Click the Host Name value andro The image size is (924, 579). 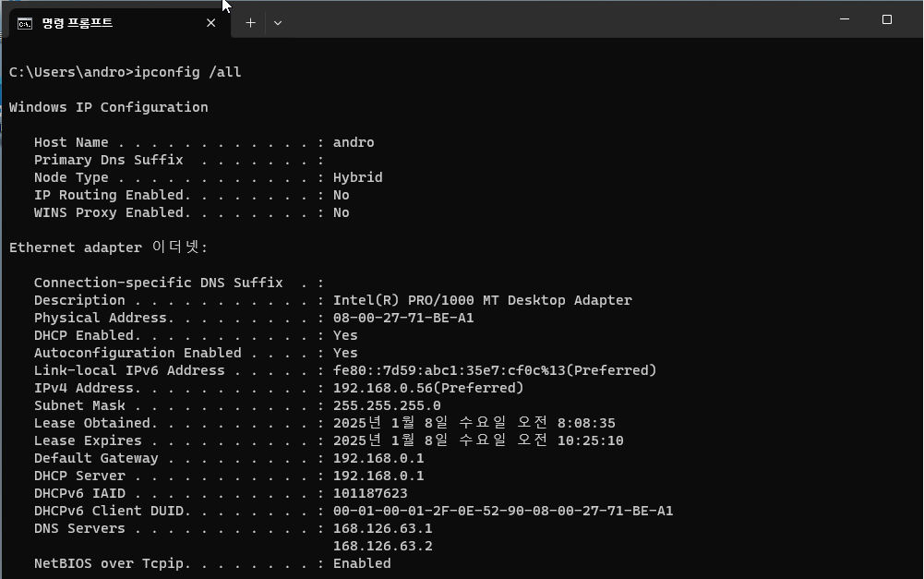354,142
